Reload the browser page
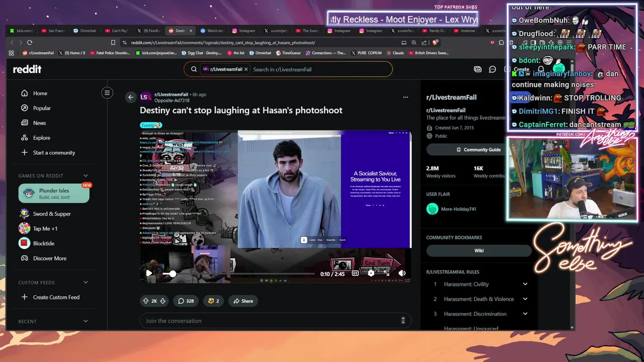644x362 pixels. click(x=30, y=43)
